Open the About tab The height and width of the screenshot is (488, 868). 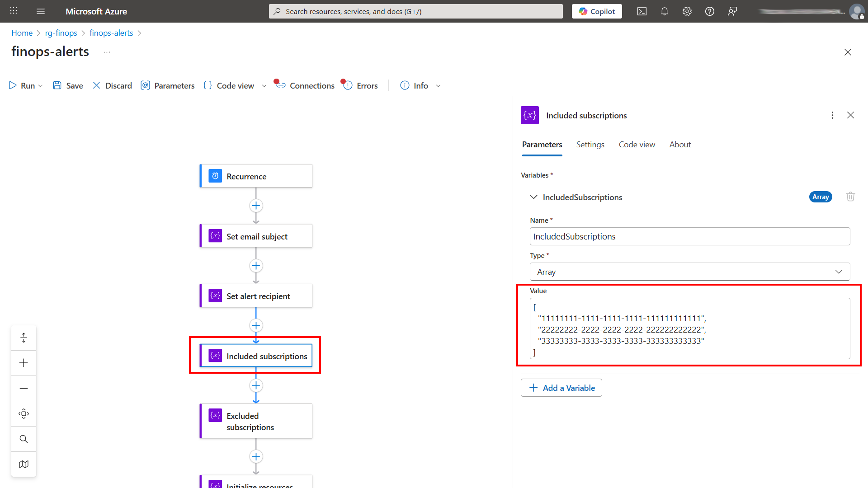click(x=680, y=144)
